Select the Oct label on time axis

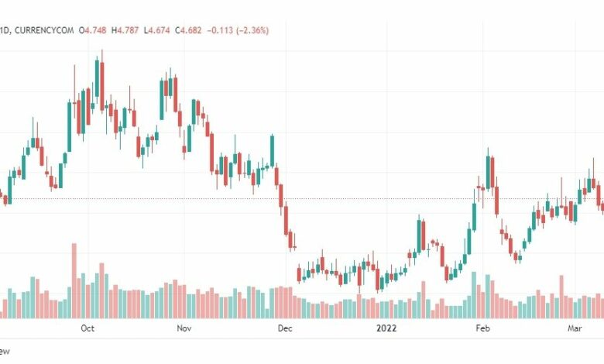[88, 328]
